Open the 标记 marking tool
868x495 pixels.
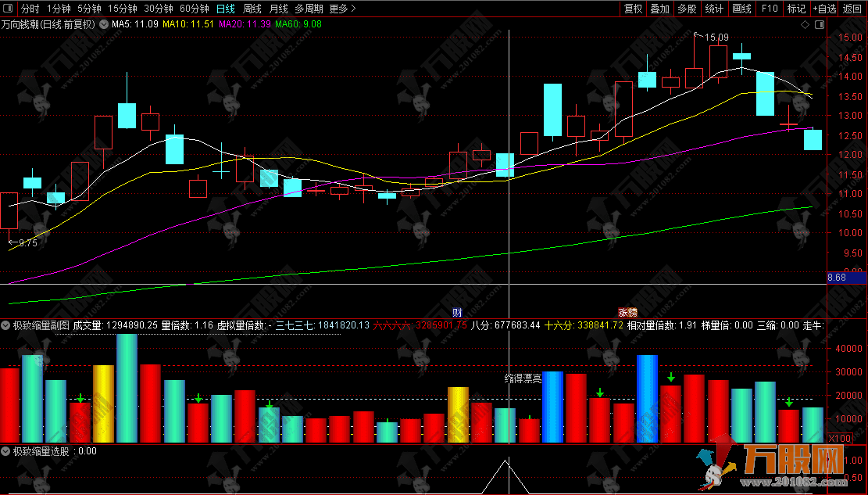796,9
